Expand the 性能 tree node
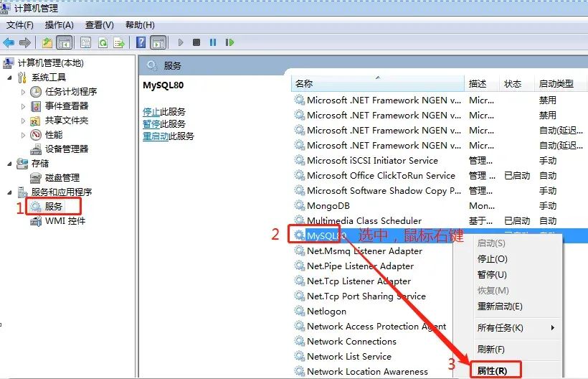588x379 pixels. coord(23,135)
